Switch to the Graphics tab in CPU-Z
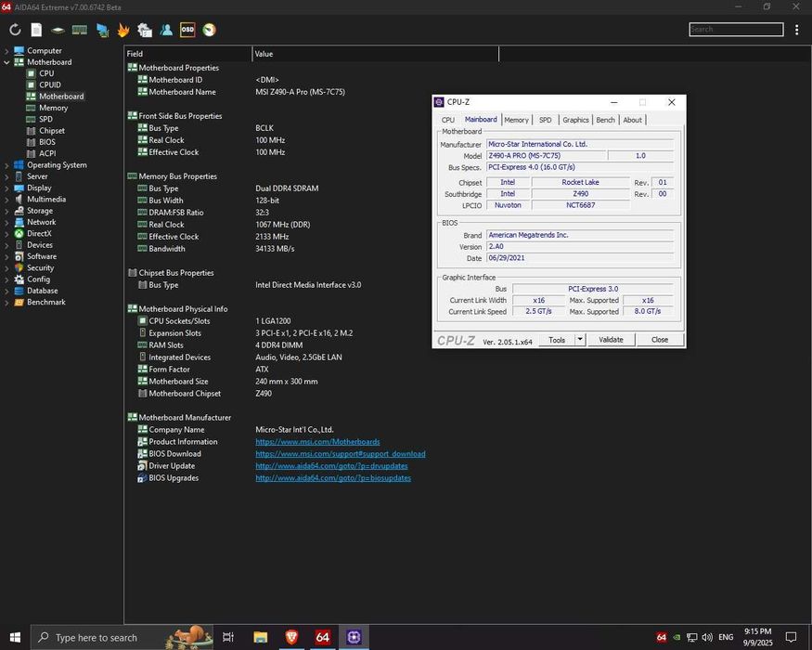The image size is (812, 650). pyautogui.click(x=575, y=120)
